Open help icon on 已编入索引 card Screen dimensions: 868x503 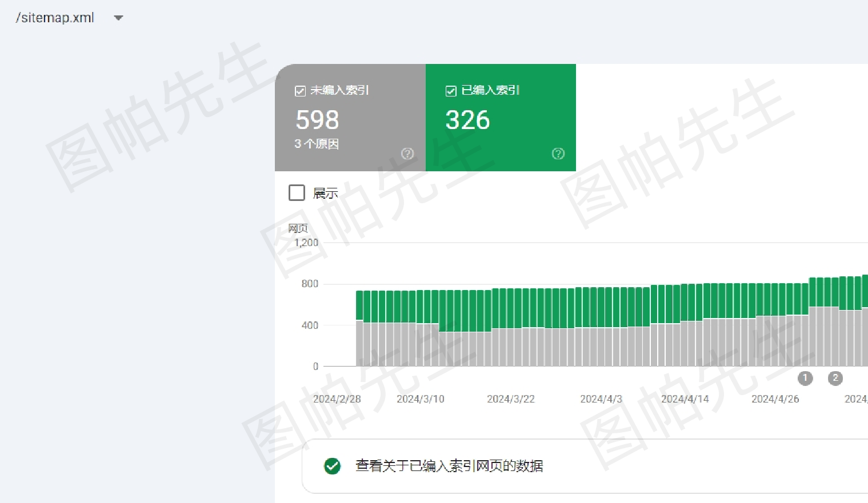558,153
